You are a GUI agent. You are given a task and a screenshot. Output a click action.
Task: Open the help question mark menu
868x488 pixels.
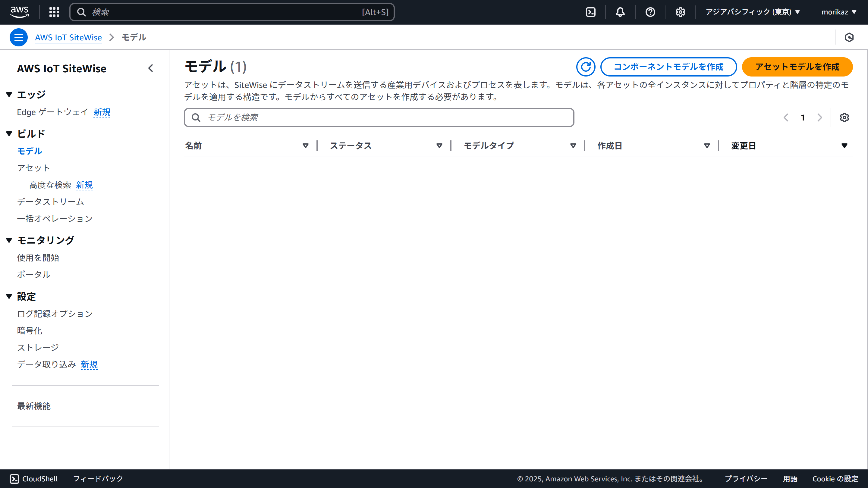tap(650, 12)
